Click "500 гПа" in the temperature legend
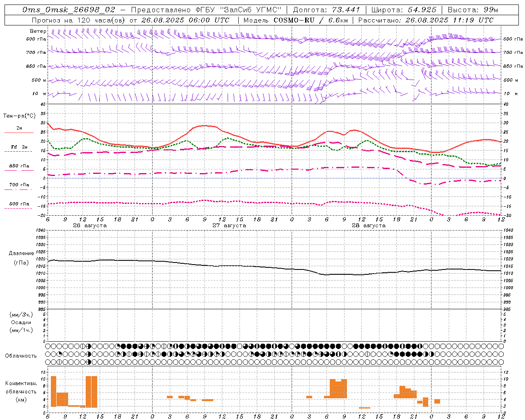 pyautogui.click(x=19, y=204)
